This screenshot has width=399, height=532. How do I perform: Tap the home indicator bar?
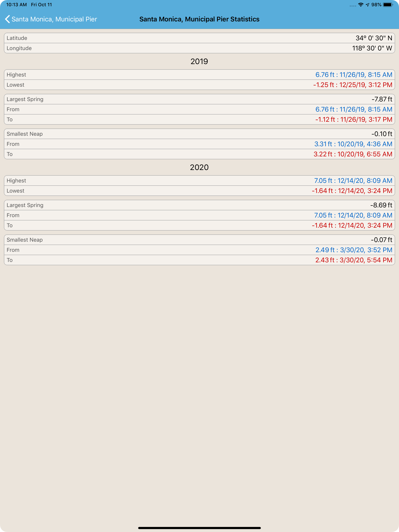(x=199, y=528)
